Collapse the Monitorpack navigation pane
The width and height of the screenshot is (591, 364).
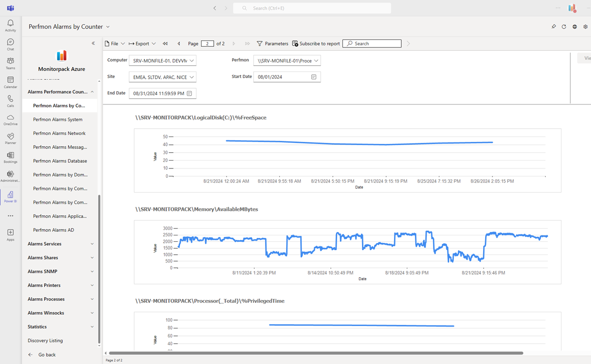(x=93, y=43)
